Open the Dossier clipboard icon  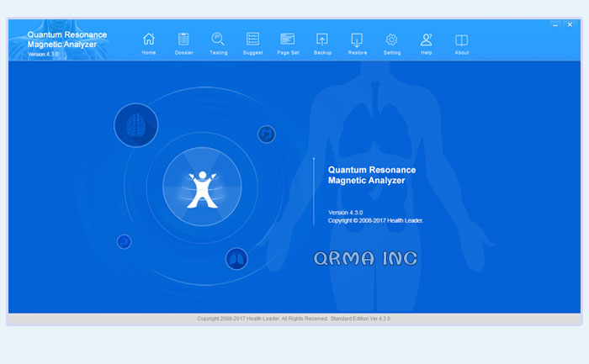coord(183,39)
